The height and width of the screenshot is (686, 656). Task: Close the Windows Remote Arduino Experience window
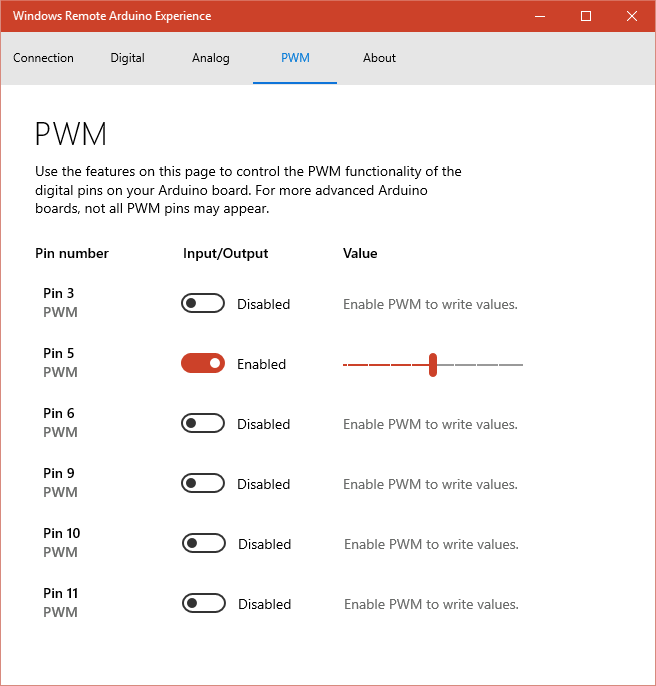(x=631, y=16)
